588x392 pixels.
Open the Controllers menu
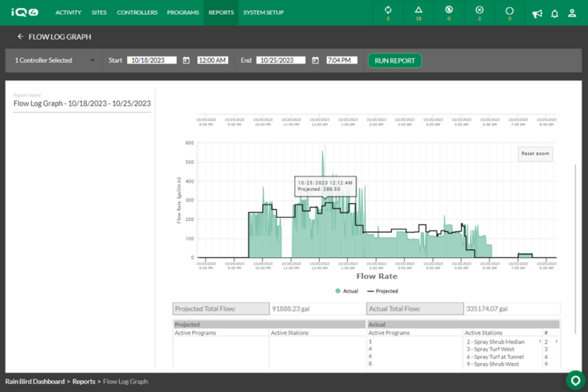[x=137, y=13]
